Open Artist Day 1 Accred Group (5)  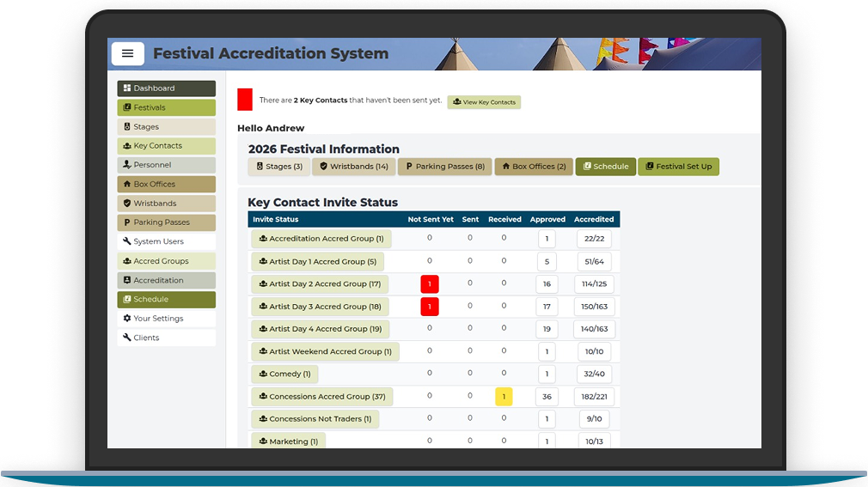318,262
